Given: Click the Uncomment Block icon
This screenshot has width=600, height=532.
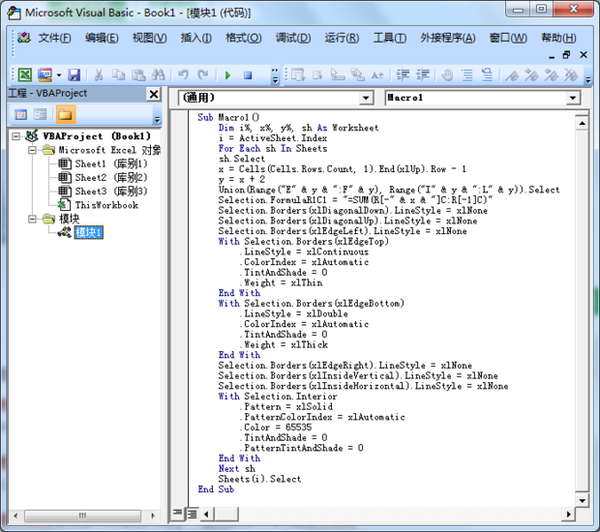Looking at the screenshot, I should pos(487,75).
